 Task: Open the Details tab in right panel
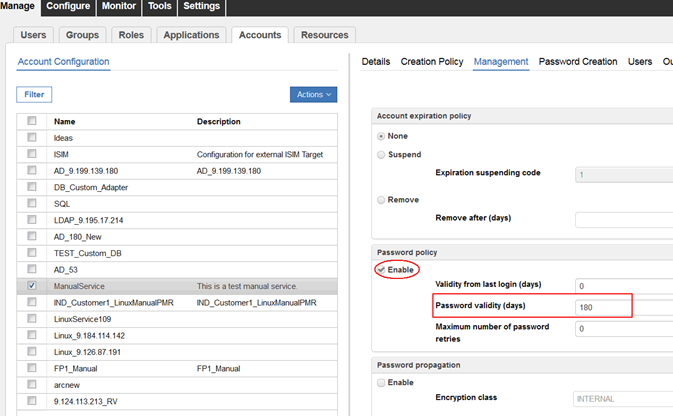(x=376, y=62)
